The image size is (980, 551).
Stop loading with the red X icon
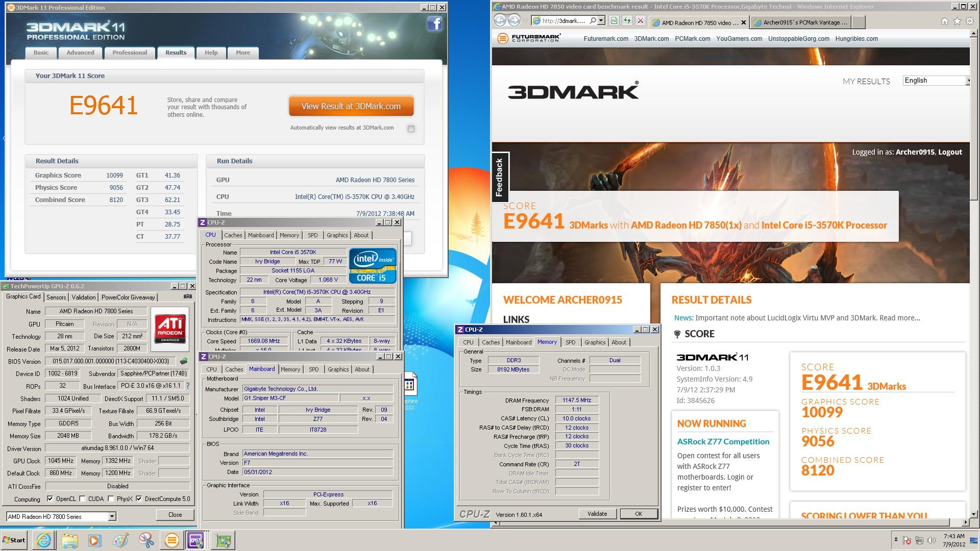point(641,21)
